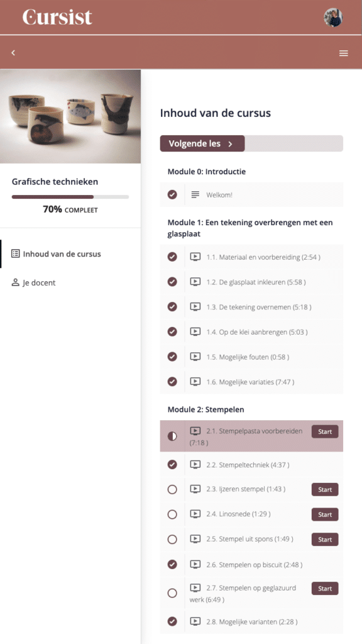
Task: Click the 70% course progress bar
Action: point(70,197)
